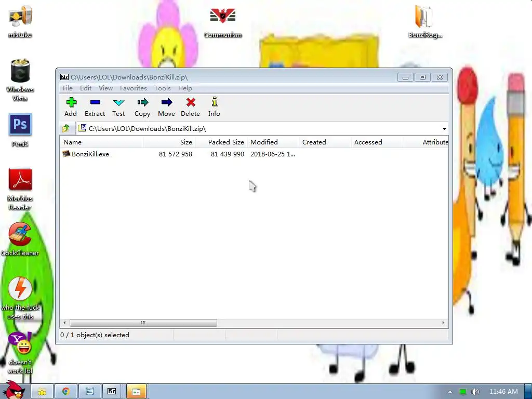Click the Angry Birds start button
The width and height of the screenshot is (532, 399).
[x=14, y=390]
